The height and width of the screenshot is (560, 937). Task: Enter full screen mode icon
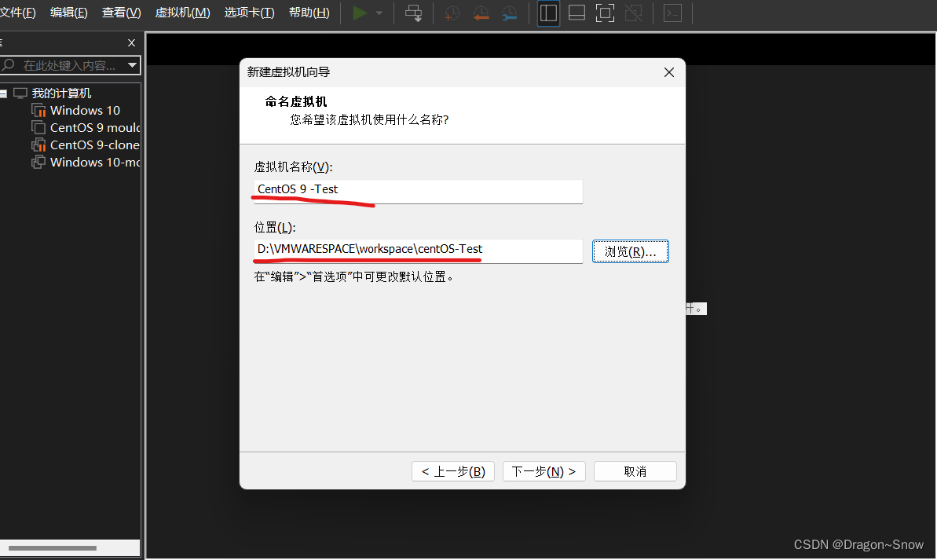(606, 13)
